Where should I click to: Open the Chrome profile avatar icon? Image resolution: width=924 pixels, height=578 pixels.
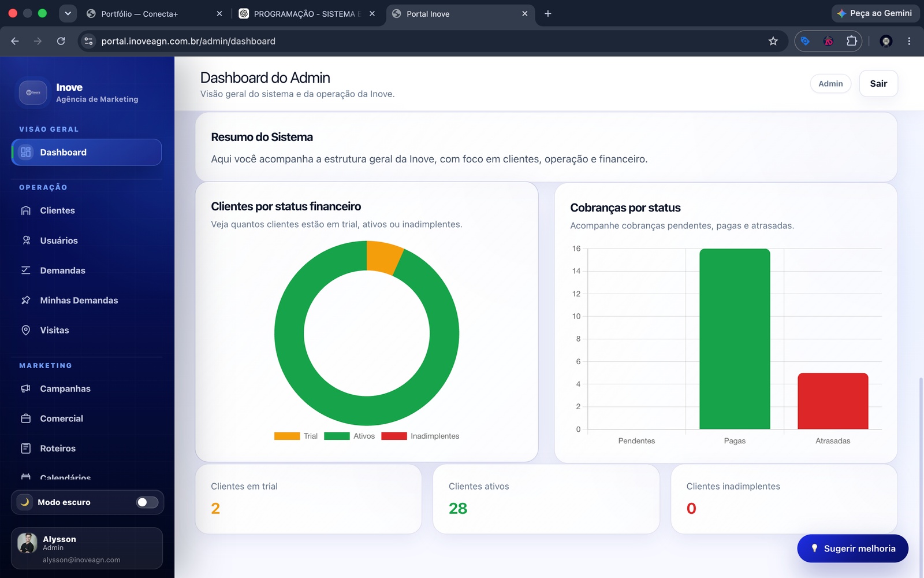click(x=886, y=41)
